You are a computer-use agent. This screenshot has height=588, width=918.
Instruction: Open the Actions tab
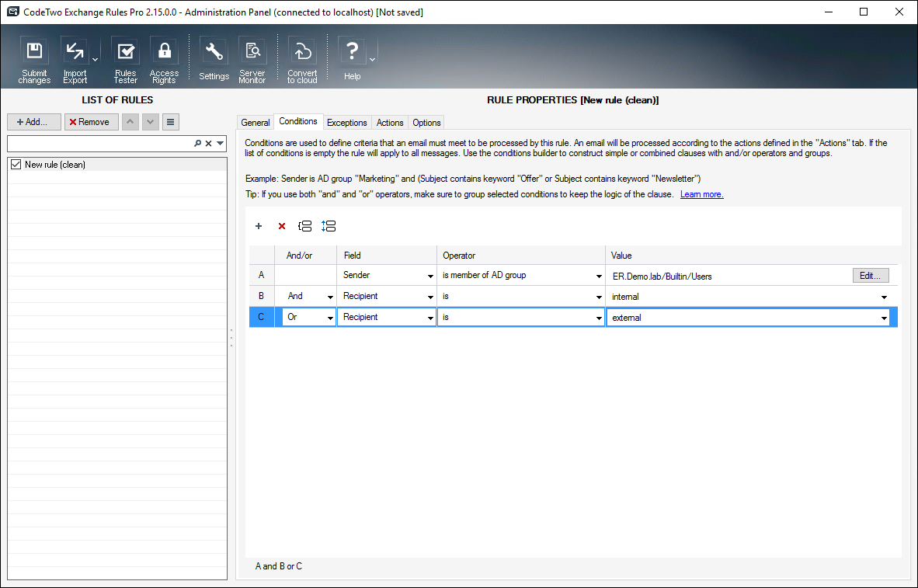click(390, 123)
